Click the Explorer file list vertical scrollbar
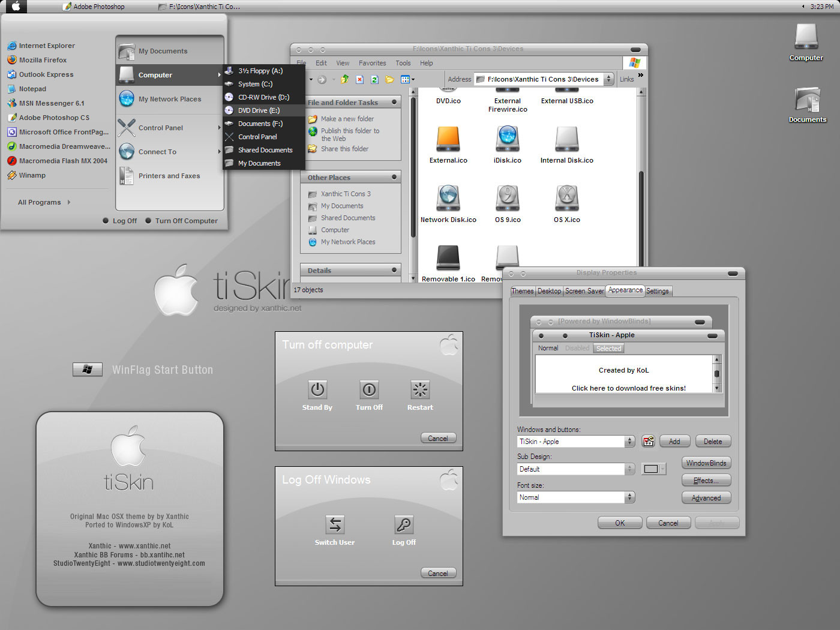840x630 pixels. tap(641, 185)
